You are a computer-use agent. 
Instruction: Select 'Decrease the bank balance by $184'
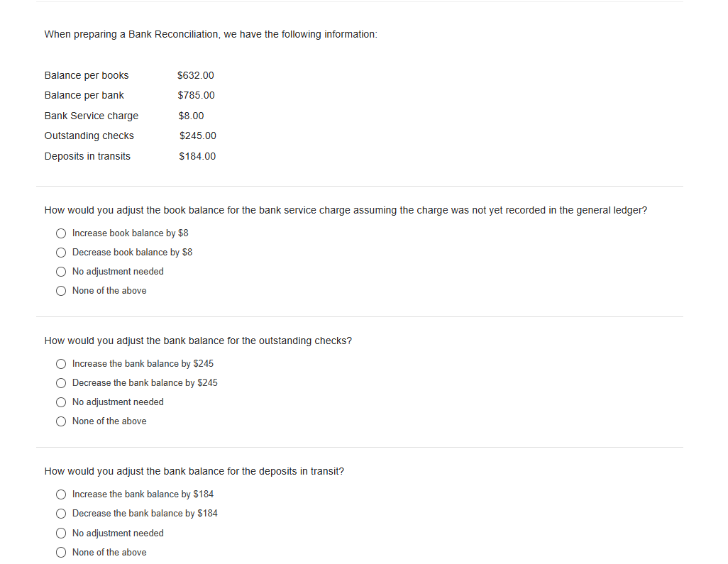pos(61,513)
